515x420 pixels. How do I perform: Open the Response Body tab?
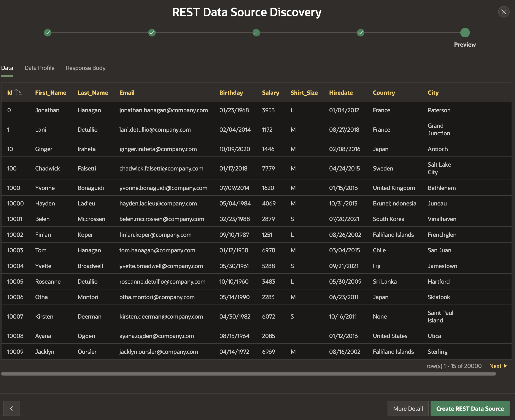point(86,68)
